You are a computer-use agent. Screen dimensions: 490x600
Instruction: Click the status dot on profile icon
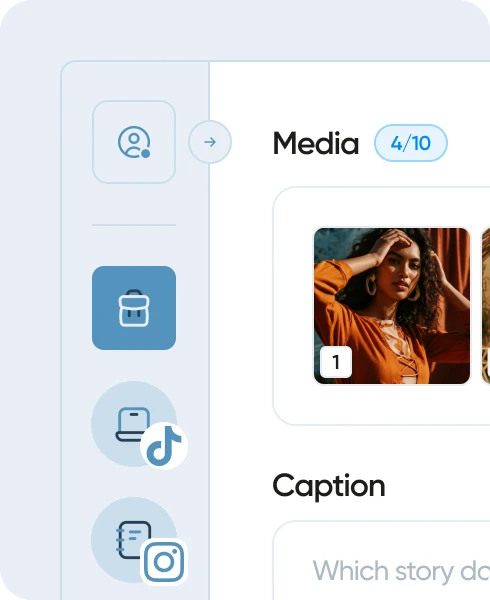146,153
